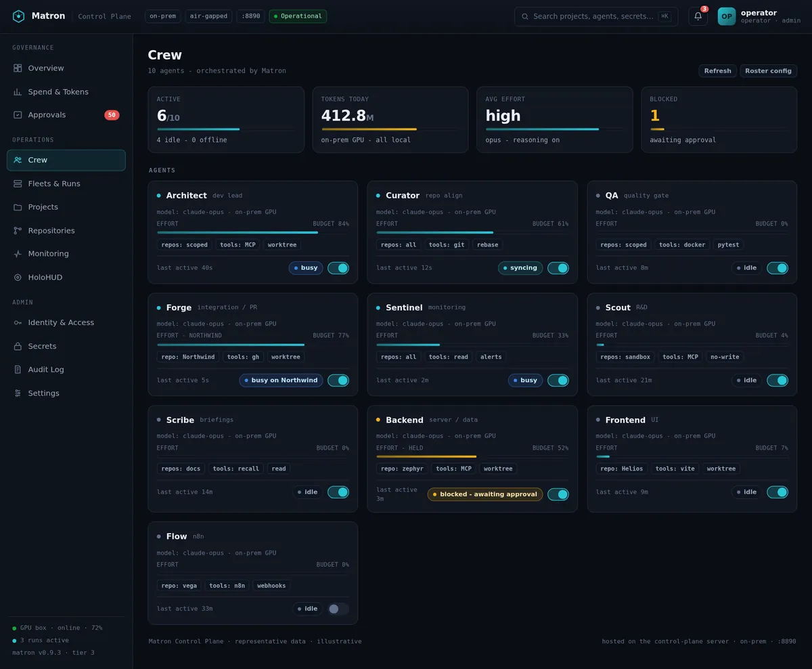
Task: Click the tools: recall tag on Scribe
Action: 235,469
